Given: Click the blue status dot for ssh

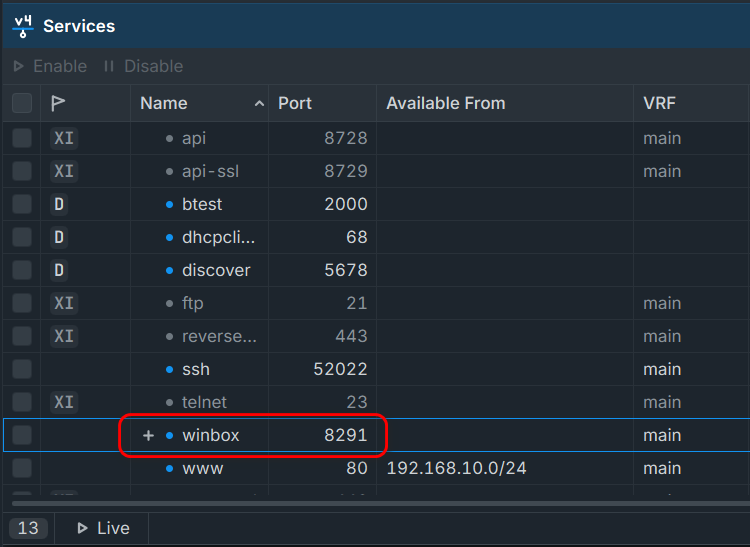Looking at the screenshot, I should click(169, 369).
